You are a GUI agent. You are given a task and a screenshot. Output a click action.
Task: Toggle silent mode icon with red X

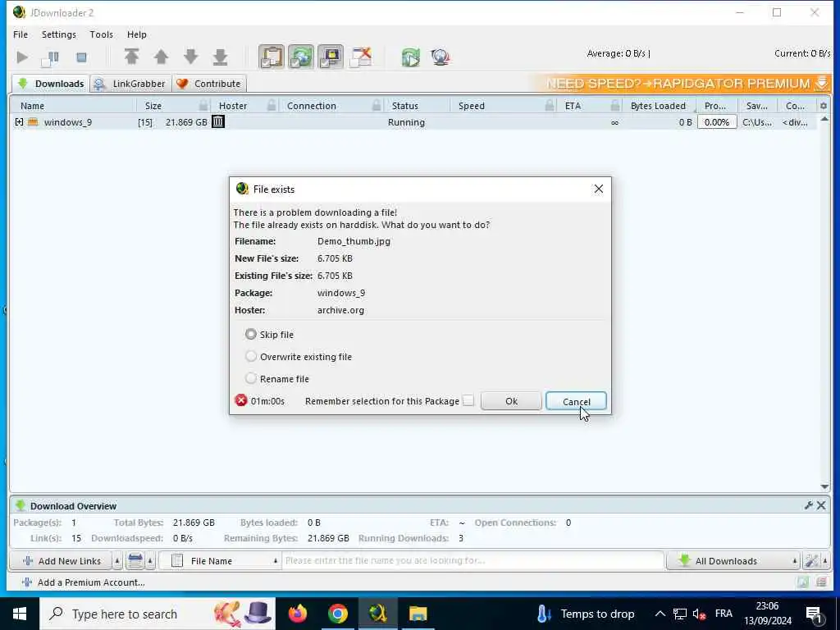(361, 57)
